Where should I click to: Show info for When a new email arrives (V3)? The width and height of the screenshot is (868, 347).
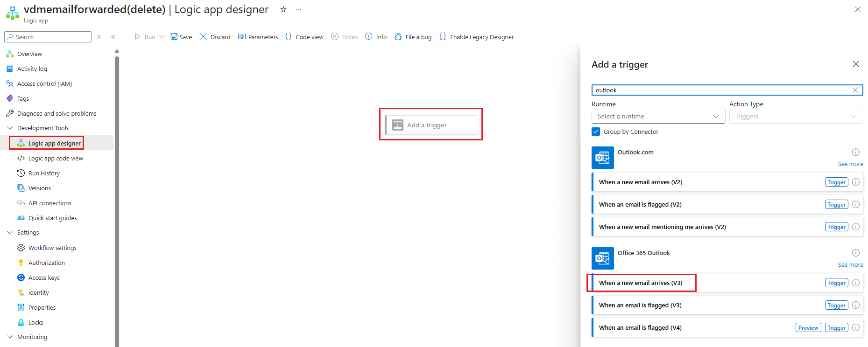click(x=856, y=283)
